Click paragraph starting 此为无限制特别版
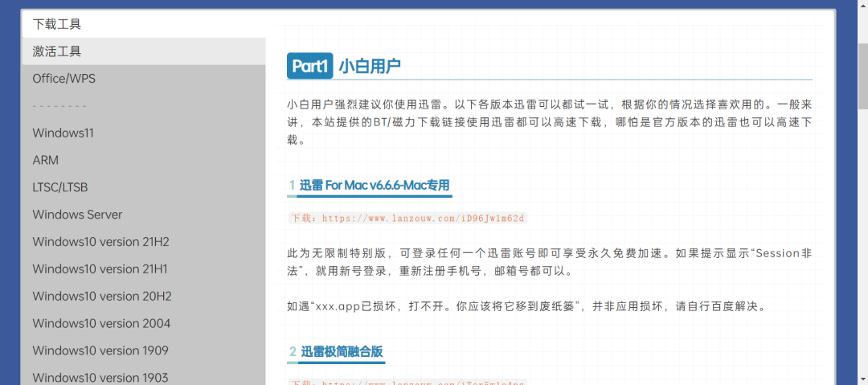 [550, 263]
